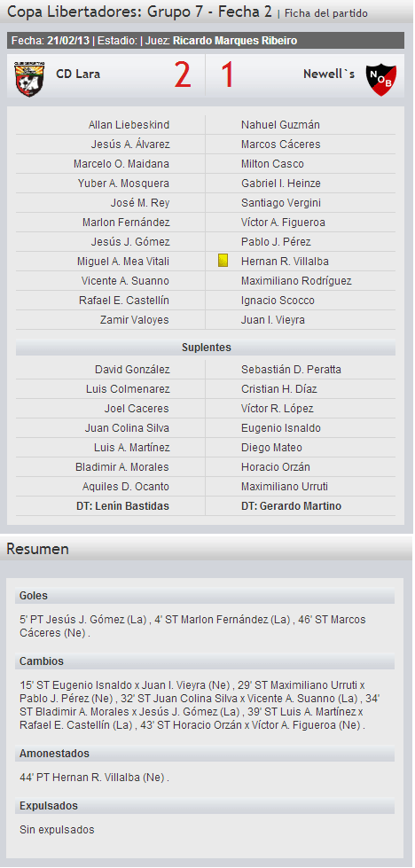Select player Nahuel Guzmán
The height and width of the screenshot is (868, 415).
[x=280, y=125]
